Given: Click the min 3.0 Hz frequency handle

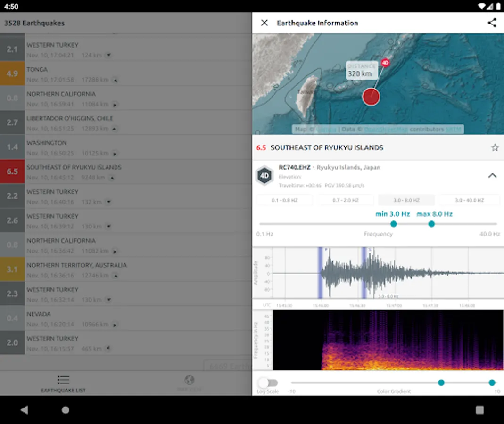Looking at the screenshot, I should (x=394, y=224).
